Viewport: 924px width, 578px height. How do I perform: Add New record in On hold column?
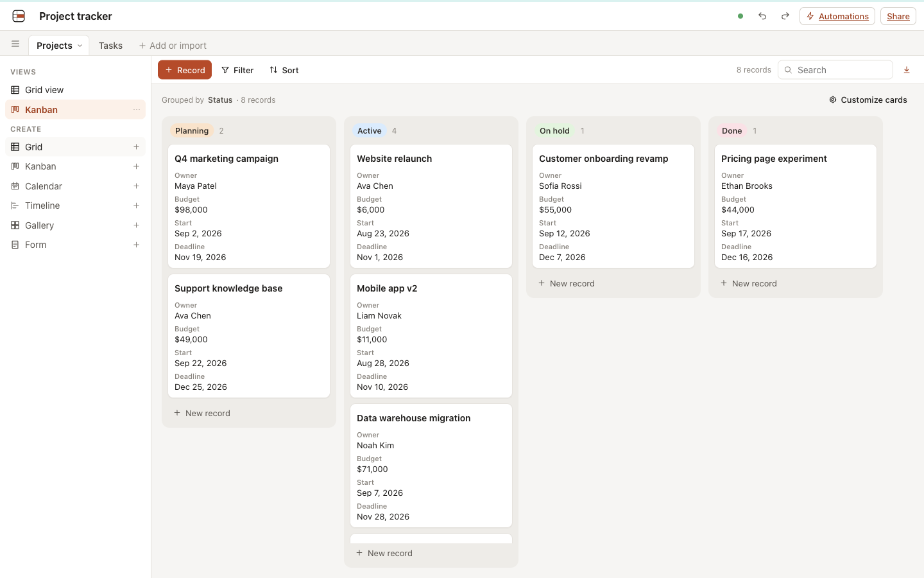click(613, 283)
